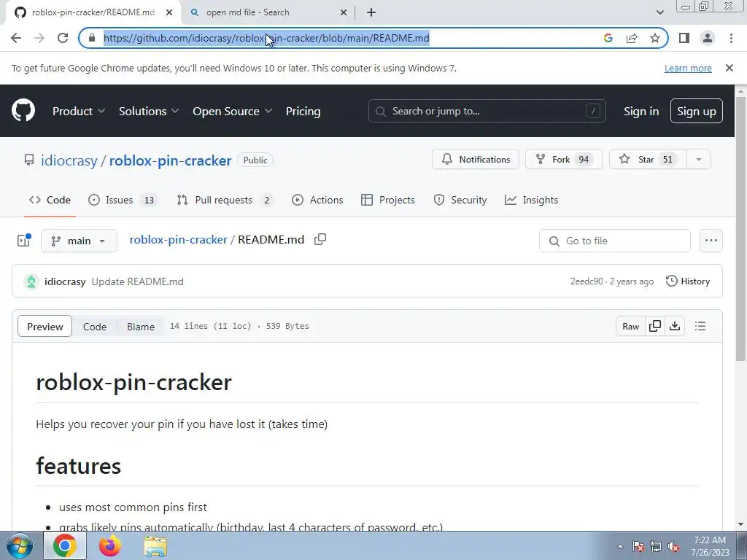The height and width of the screenshot is (560, 747).
Task: Download the raw file icon
Action: coord(675,326)
